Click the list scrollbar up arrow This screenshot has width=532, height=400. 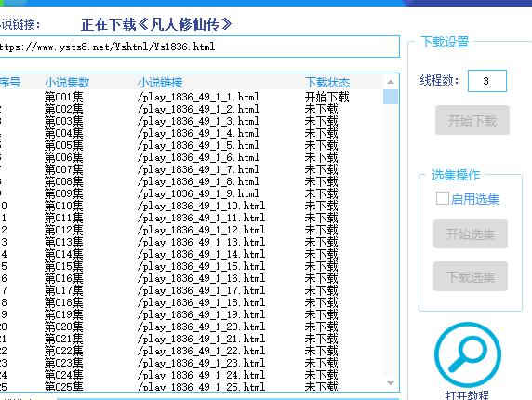(x=391, y=82)
